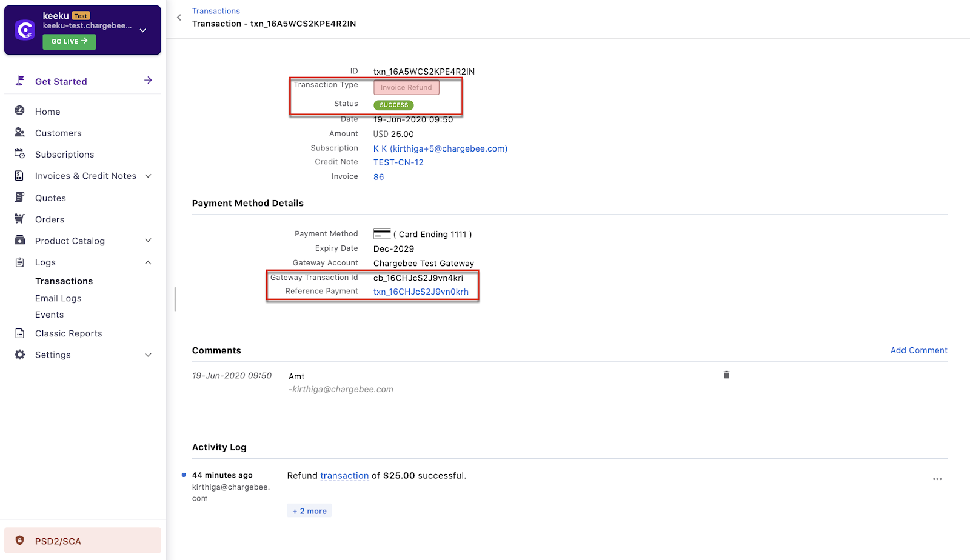Screen dimensions: 970x560
Task: Click the Invoices & Credit Notes icon
Action: tap(19, 176)
